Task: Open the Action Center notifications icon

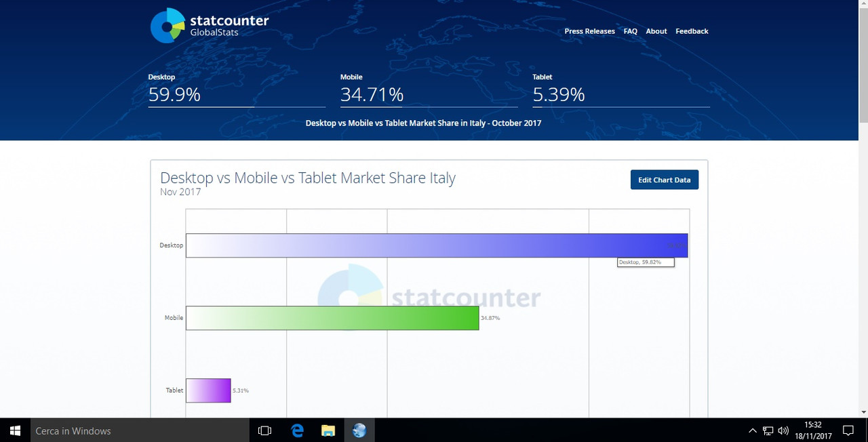Action: tap(848, 430)
